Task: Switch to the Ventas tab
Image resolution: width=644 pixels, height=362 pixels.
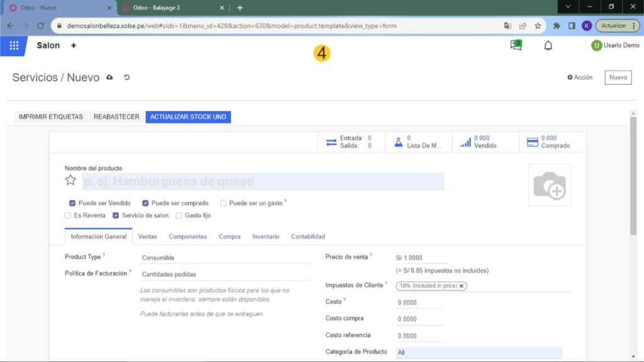Action: pos(147,237)
